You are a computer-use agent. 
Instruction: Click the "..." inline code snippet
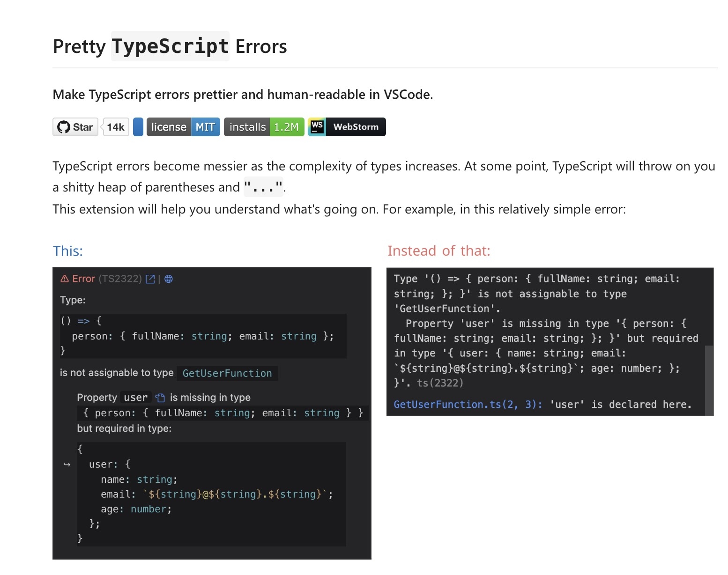[264, 188]
